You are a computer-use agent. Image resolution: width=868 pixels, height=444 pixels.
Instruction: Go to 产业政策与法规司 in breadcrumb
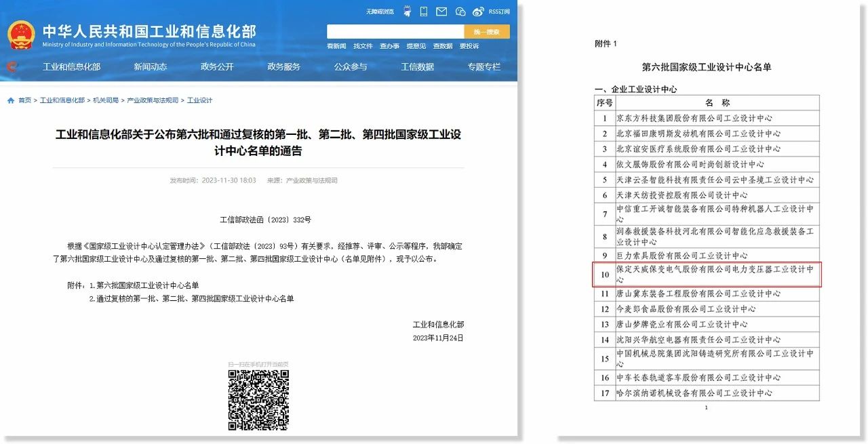153,100
